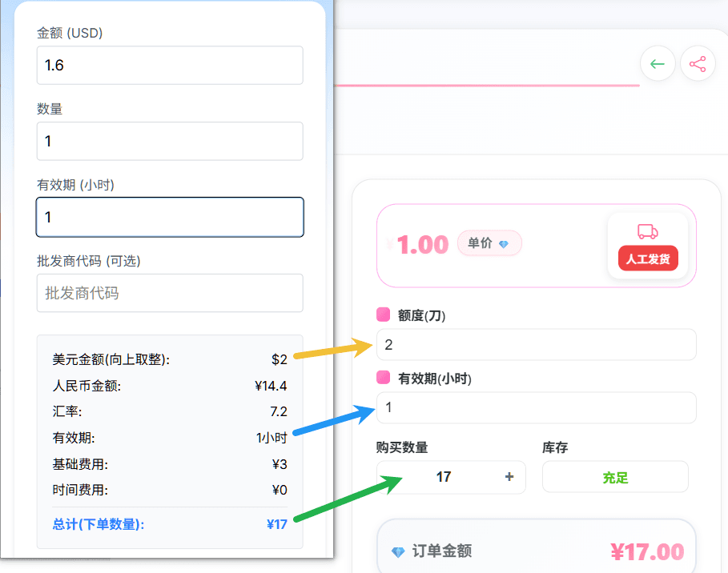Select the 有效期 (小时) field in calculator

click(x=170, y=218)
